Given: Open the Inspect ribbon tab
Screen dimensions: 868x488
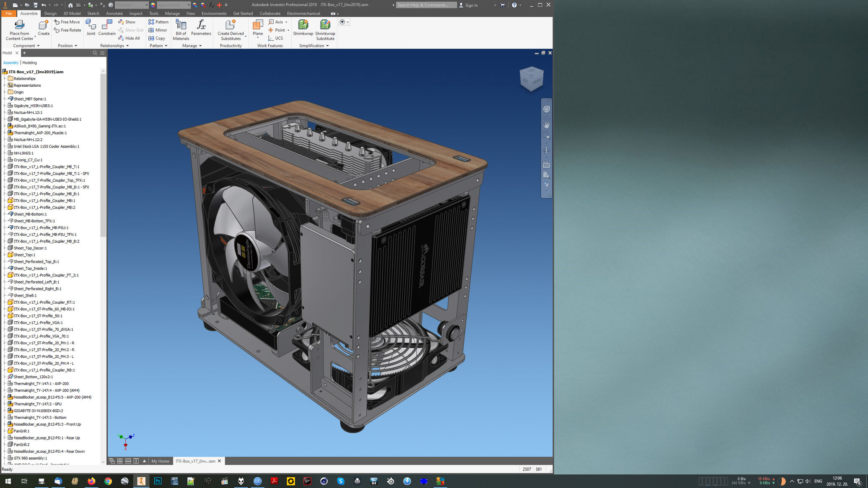Looking at the screenshot, I should click(x=136, y=13).
